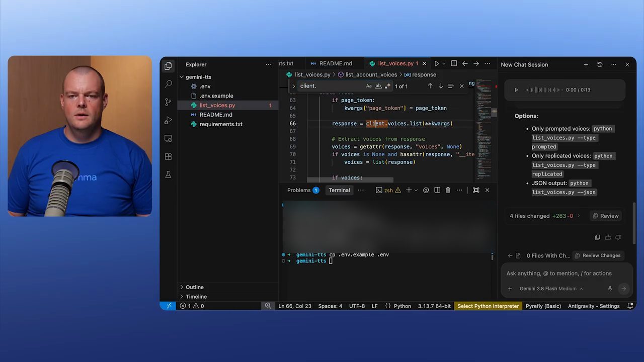Screen dimensions: 644x362
Task: Toggle Match Whole Word in find widget
Action: tap(378, 86)
